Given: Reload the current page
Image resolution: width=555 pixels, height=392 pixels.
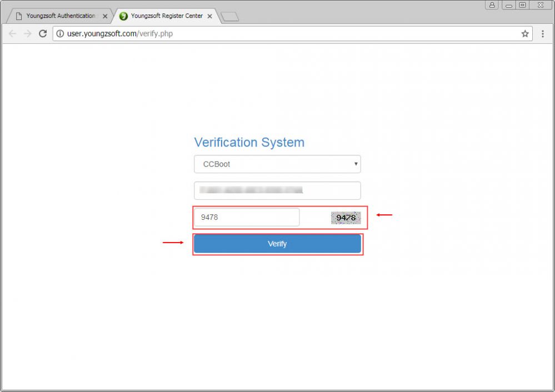Looking at the screenshot, I should point(43,34).
